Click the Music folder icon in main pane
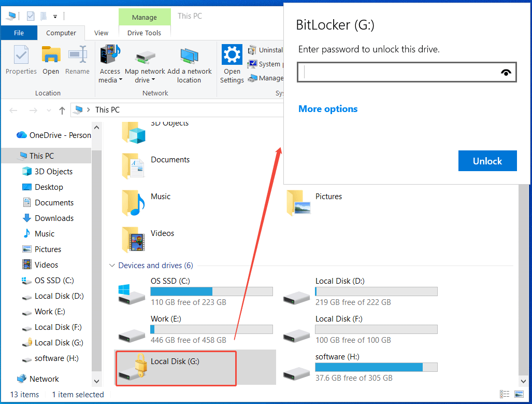This screenshot has height=404, width=532. point(133,203)
